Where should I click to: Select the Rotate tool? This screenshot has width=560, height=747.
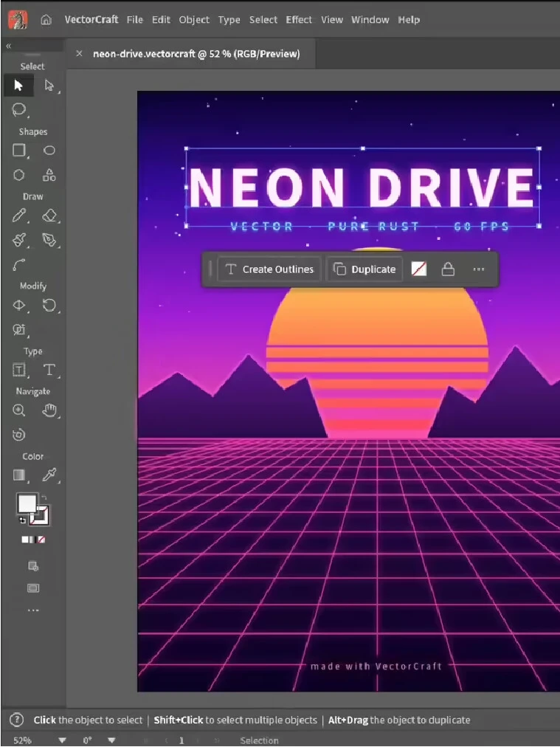[49, 305]
